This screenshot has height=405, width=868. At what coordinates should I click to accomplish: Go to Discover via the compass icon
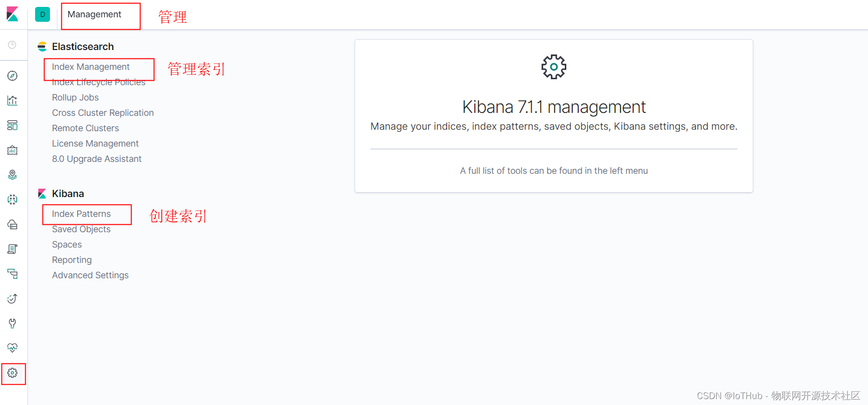(x=12, y=76)
